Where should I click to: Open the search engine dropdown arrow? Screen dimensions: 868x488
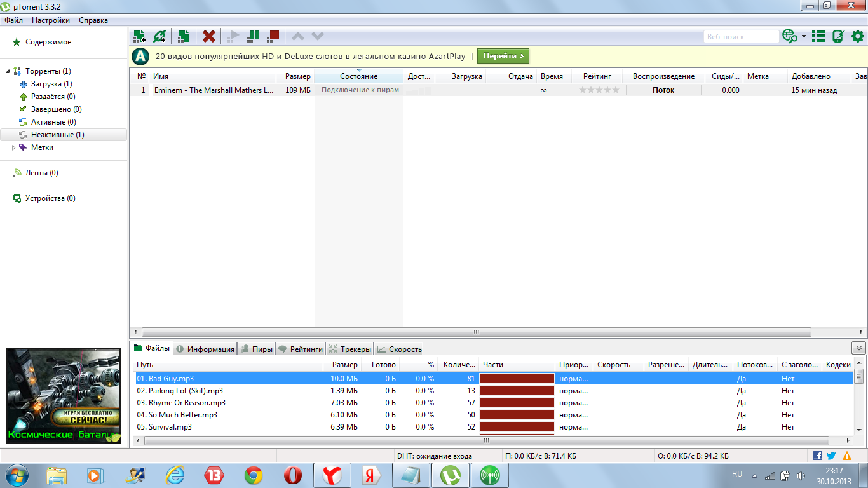804,36
